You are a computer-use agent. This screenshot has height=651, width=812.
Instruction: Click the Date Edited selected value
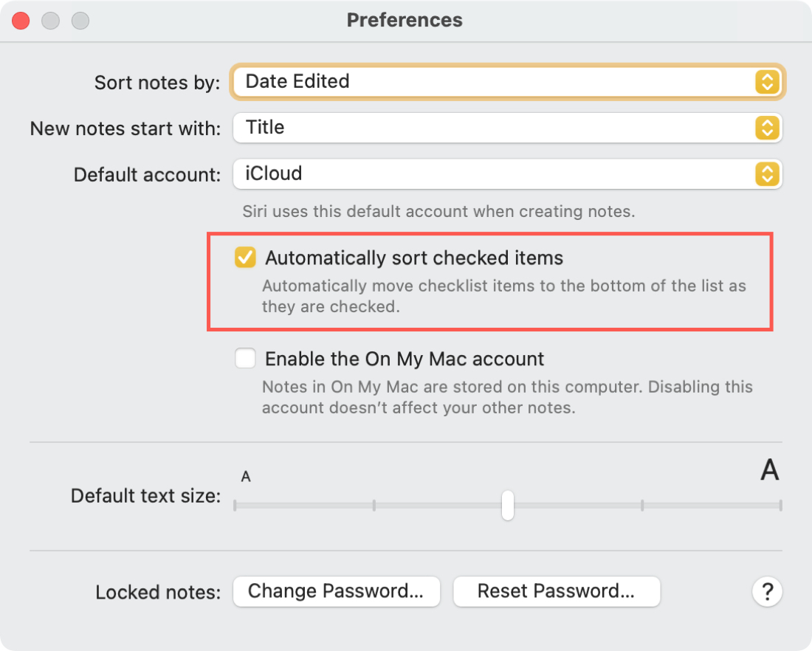[297, 82]
